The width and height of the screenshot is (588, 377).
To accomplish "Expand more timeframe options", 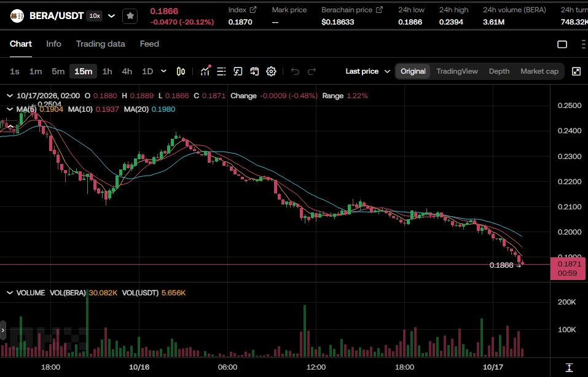I will coord(163,71).
